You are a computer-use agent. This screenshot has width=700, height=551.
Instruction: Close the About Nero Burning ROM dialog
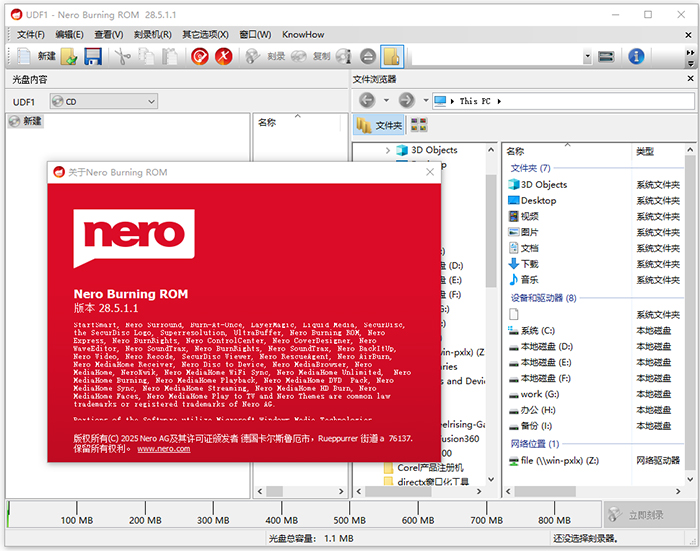point(429,172)
